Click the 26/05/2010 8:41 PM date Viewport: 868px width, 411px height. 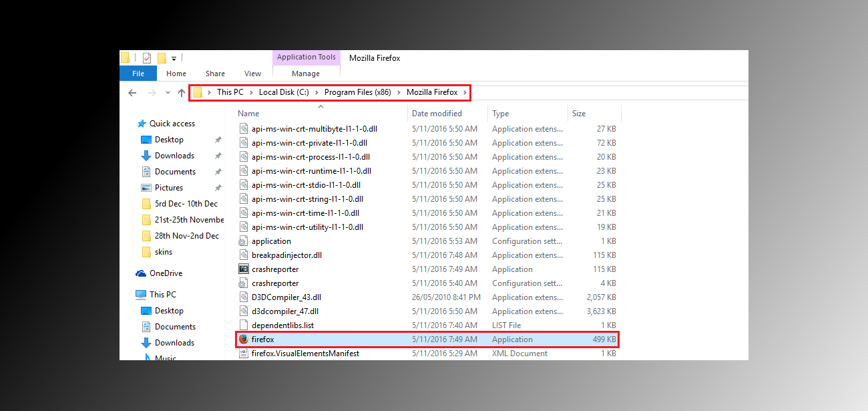point(445,297)
